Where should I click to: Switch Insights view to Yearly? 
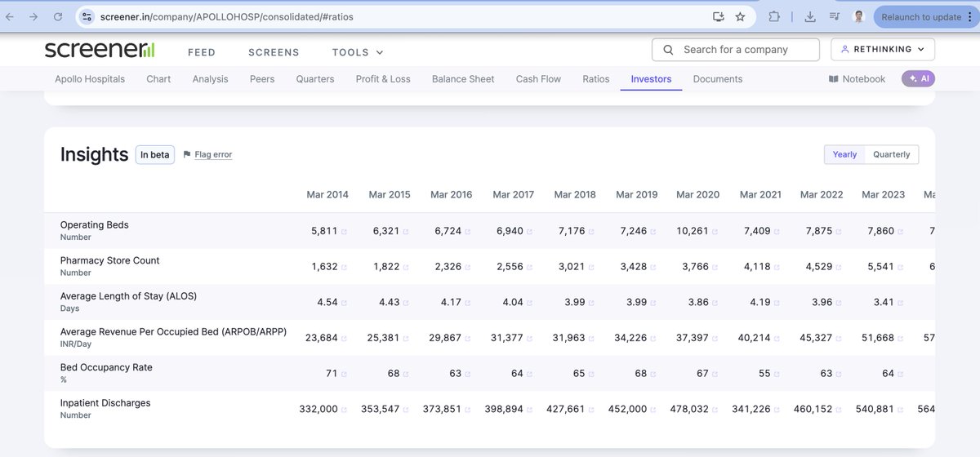(x=844, y=154)
